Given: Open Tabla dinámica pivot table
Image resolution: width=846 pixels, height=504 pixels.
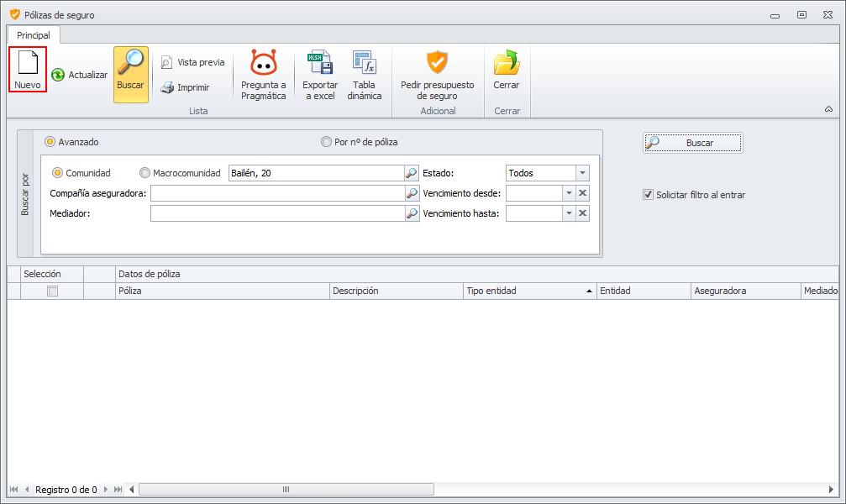Looking at the screenshot, I should (364, 75).
